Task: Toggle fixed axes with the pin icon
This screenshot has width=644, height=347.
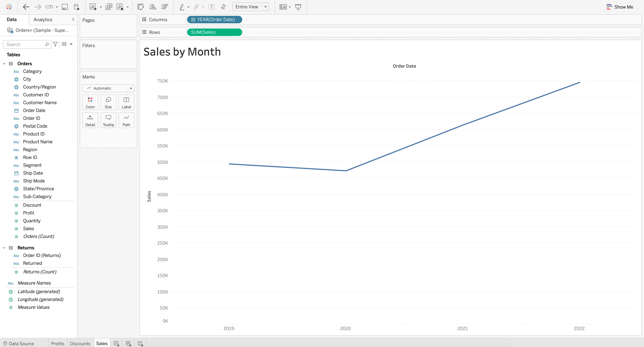Action: pos(223,7)
